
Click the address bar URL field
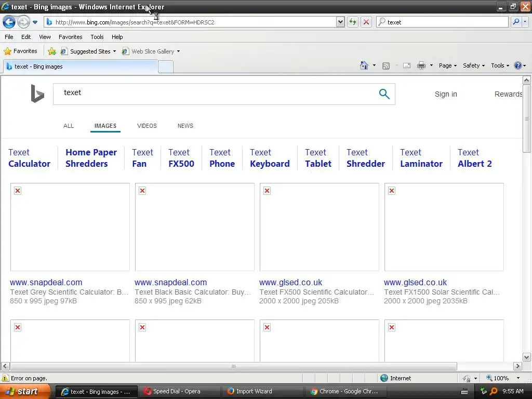point(190,22)
